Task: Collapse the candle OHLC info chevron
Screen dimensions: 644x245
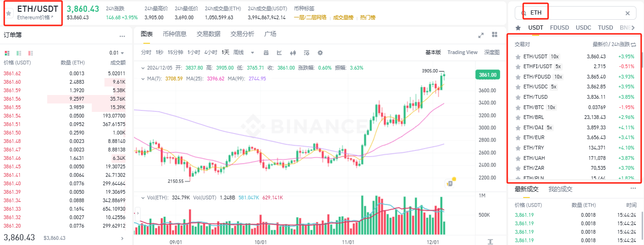Action: click(x=144, y=68)
